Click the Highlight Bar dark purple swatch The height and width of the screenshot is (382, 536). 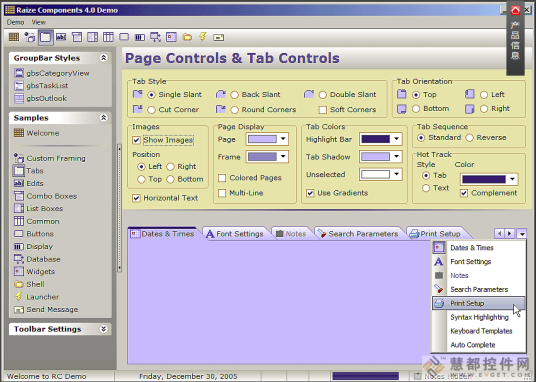(375, 139)
